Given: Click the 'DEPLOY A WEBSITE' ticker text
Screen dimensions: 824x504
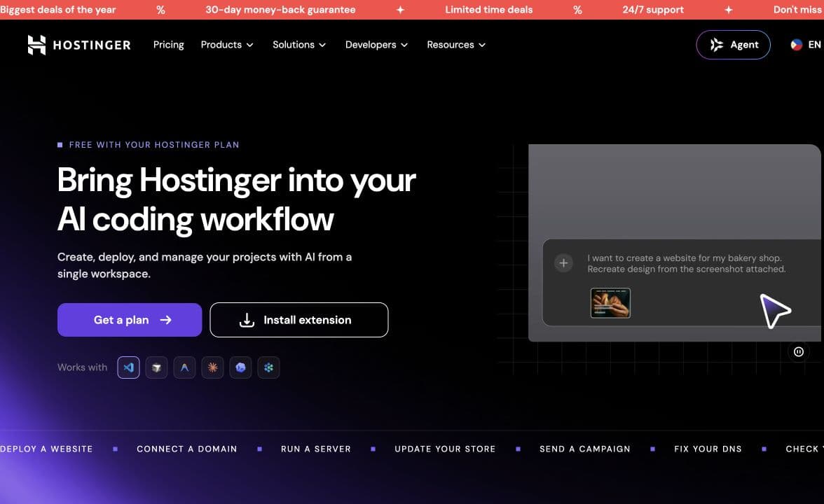Looking at the screenshot, I should click(x=46, y=449).
